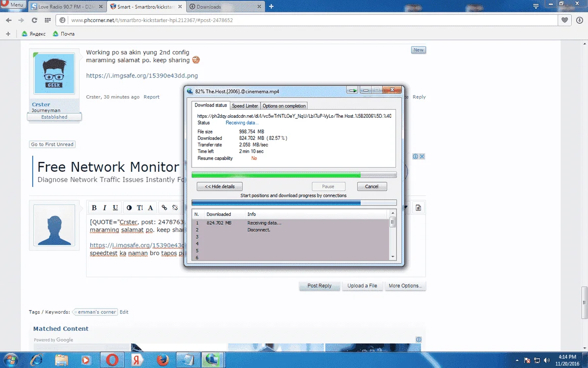Click the Report link under Crster's post
This screenshot has height=368, width=588.
(151, 97)
